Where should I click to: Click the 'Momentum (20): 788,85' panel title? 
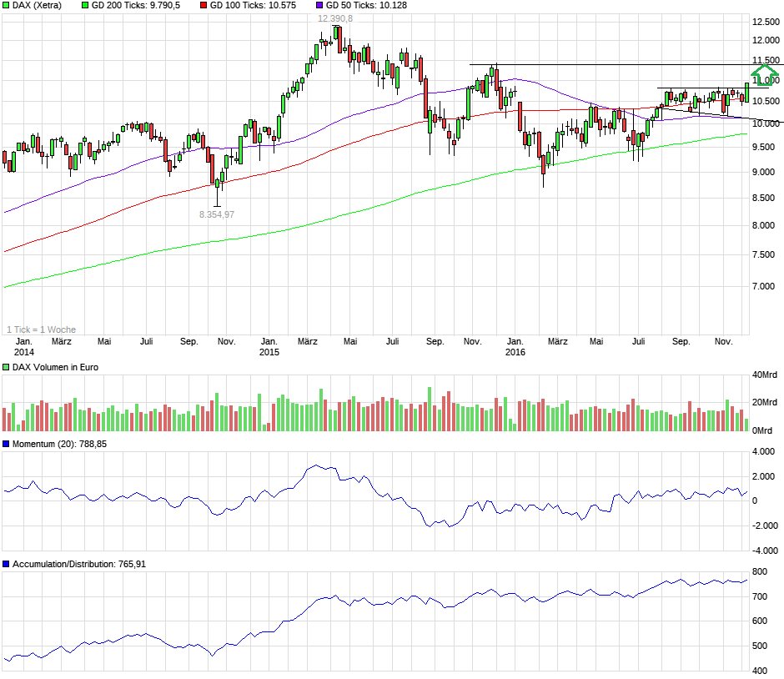coord(59,444)
